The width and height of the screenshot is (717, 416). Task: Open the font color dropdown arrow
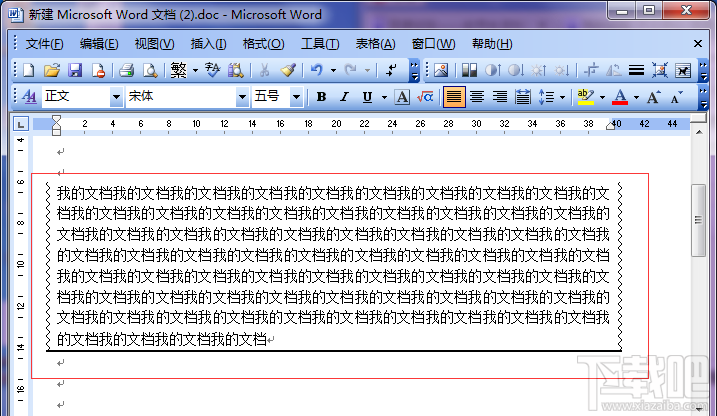(637, 97)
